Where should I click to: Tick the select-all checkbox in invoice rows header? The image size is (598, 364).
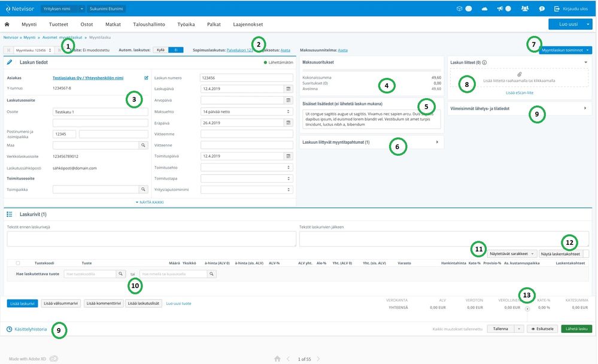pyautogui.click(x=17, y=263)
